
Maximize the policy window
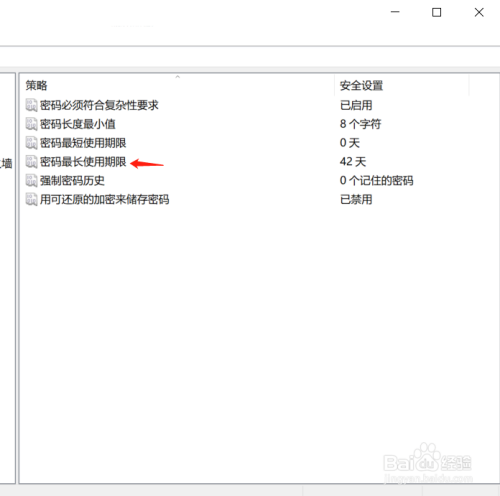[x=437, y=12]
